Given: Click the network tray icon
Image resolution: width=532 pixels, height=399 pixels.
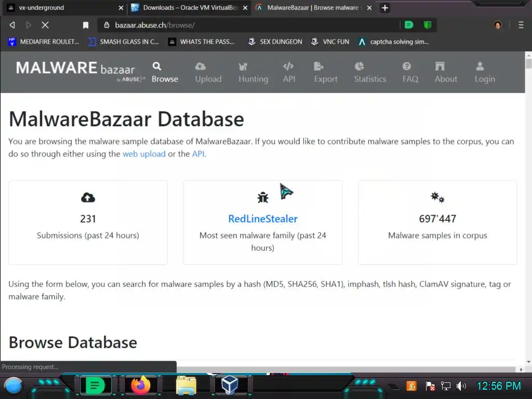Looking at the screenshot, I should 445,386.
